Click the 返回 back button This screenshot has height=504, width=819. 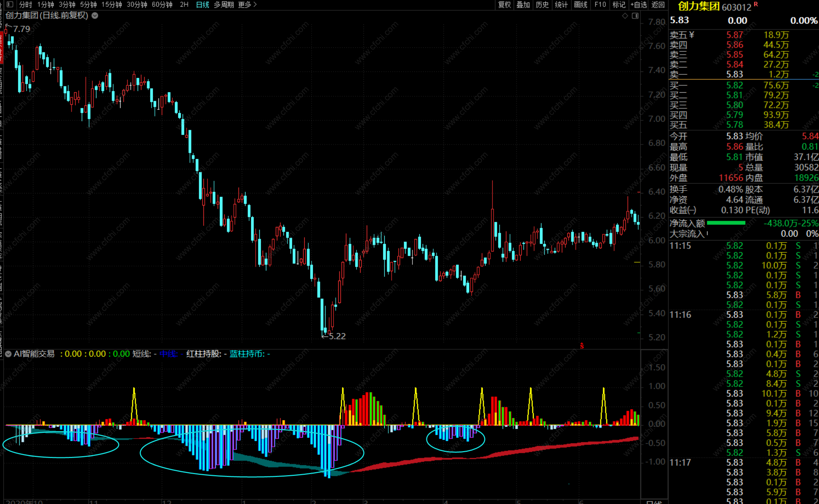pyautogui.click(x=658, y=4)
